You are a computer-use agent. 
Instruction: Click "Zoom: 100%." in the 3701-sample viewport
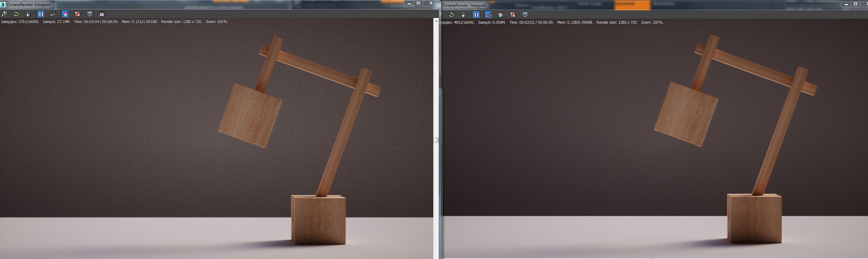coord(217,22)
